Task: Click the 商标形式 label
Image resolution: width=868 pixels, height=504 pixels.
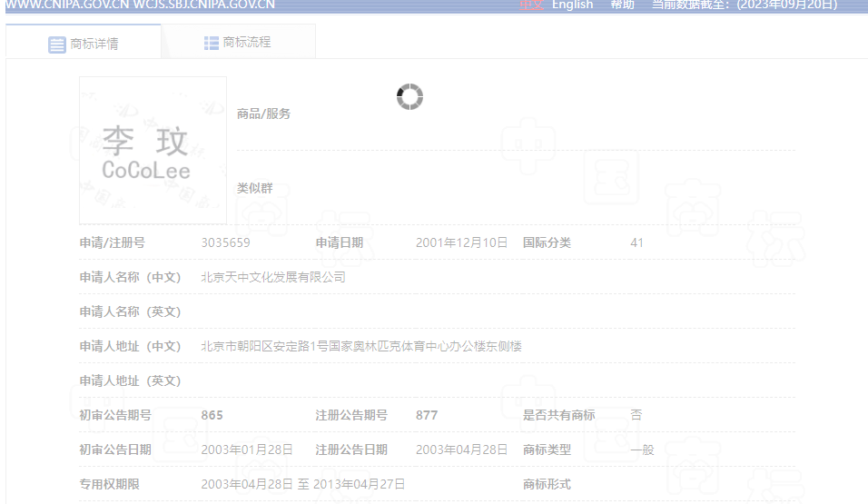Action: 547,484
